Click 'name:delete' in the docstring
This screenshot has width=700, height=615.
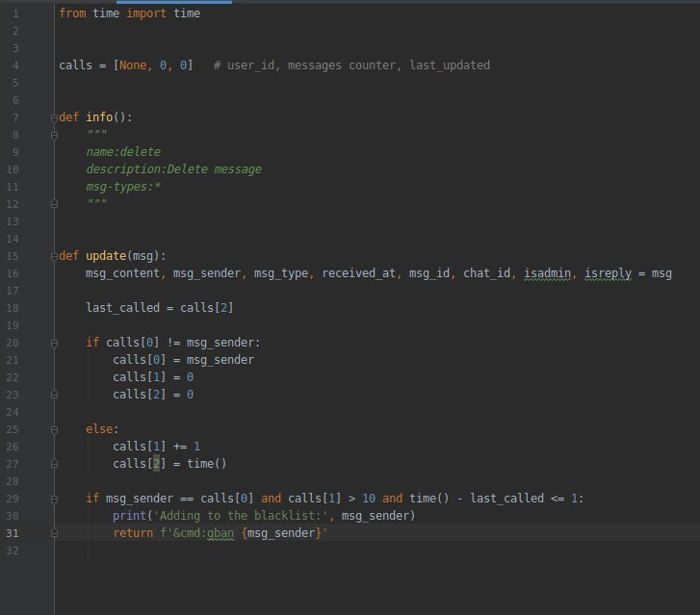point(123,152)
